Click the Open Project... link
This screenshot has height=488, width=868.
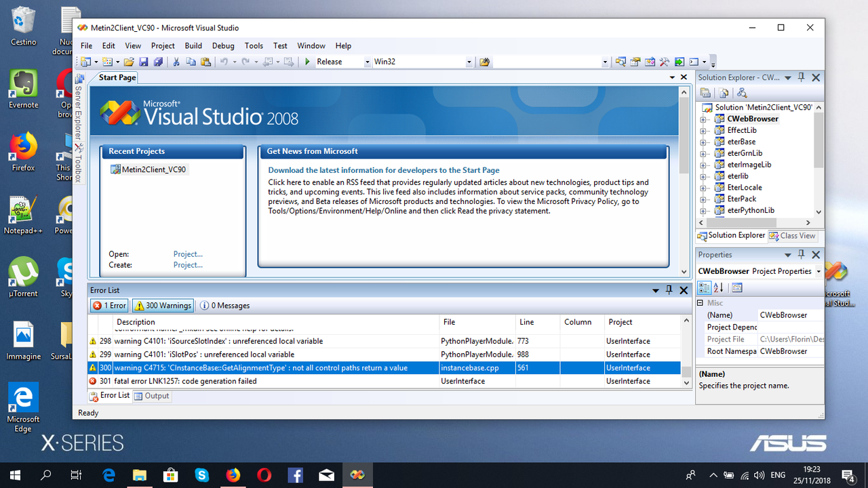tap(188, 254)
